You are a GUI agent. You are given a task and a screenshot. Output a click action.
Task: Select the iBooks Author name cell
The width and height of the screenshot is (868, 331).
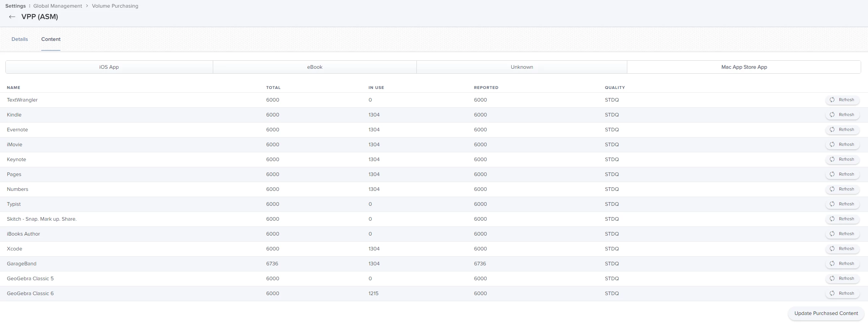pos(23,234)
